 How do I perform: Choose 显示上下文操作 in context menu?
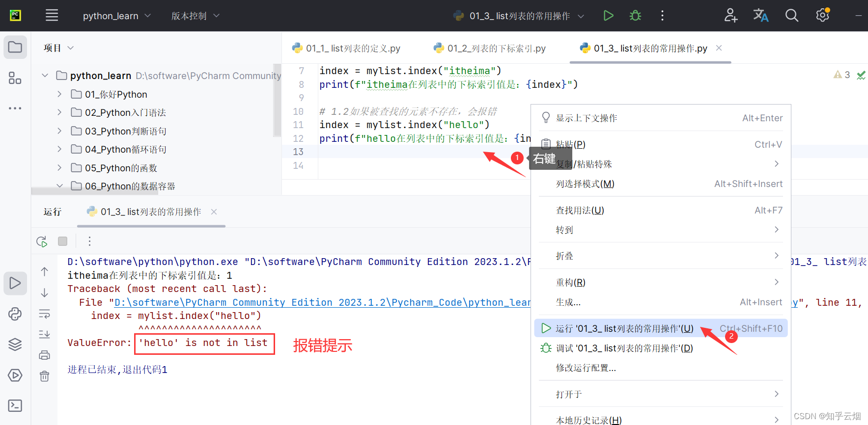661,118
